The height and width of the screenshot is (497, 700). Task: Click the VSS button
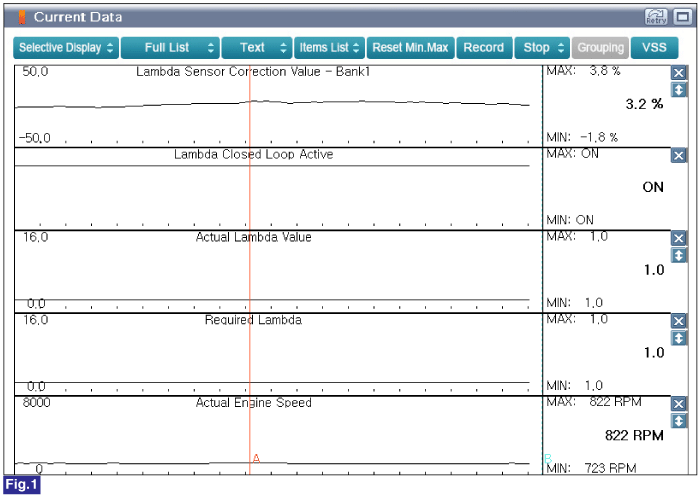654,48
